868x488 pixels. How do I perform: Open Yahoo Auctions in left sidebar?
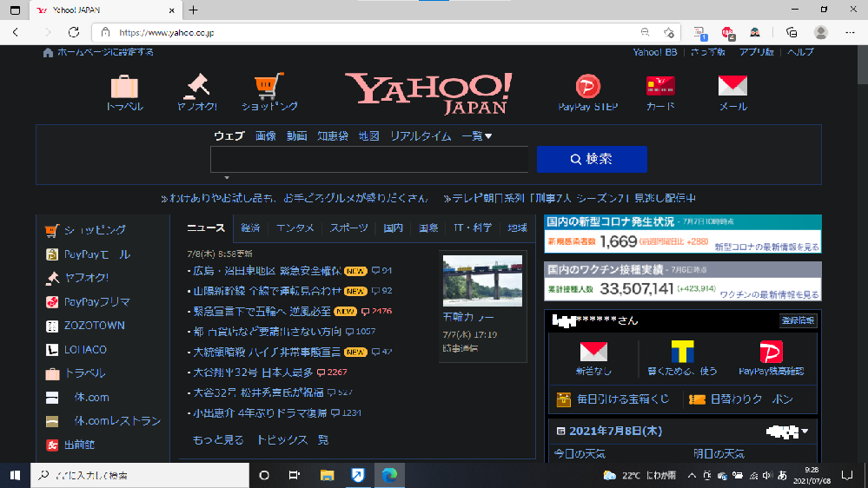(77, 278)
